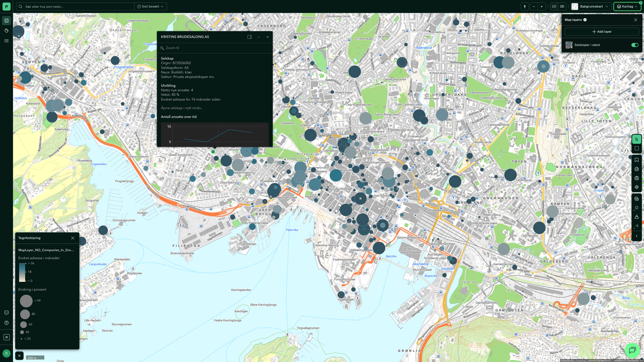Collapse the right tool panel arrow
The height and width of the screenshot is (362, 644).
[x=637, y=236]
